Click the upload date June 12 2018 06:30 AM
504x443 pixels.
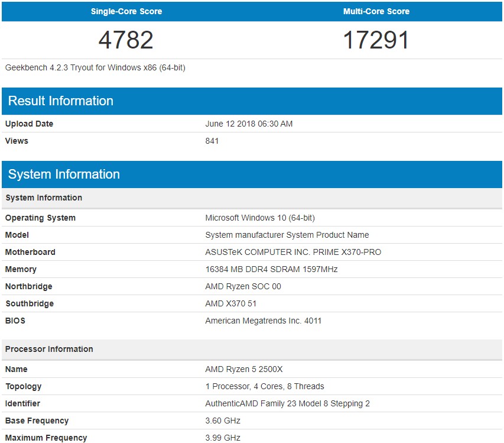249,124
